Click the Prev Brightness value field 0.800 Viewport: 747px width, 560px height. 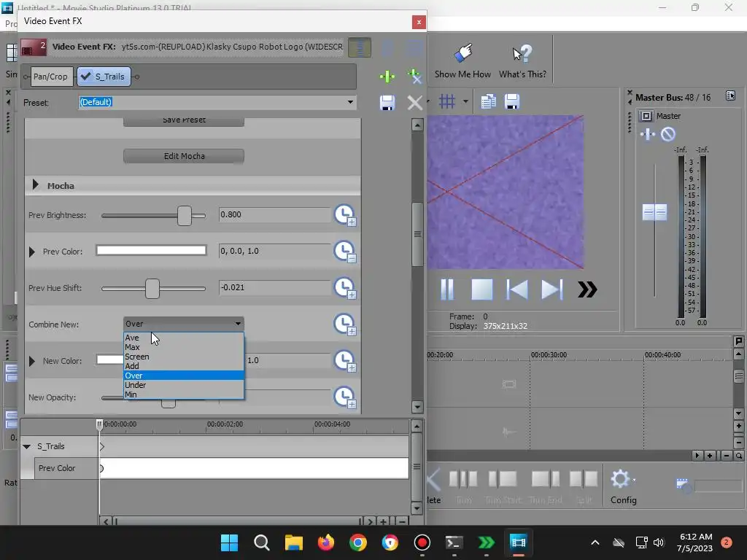coord(274,215)
